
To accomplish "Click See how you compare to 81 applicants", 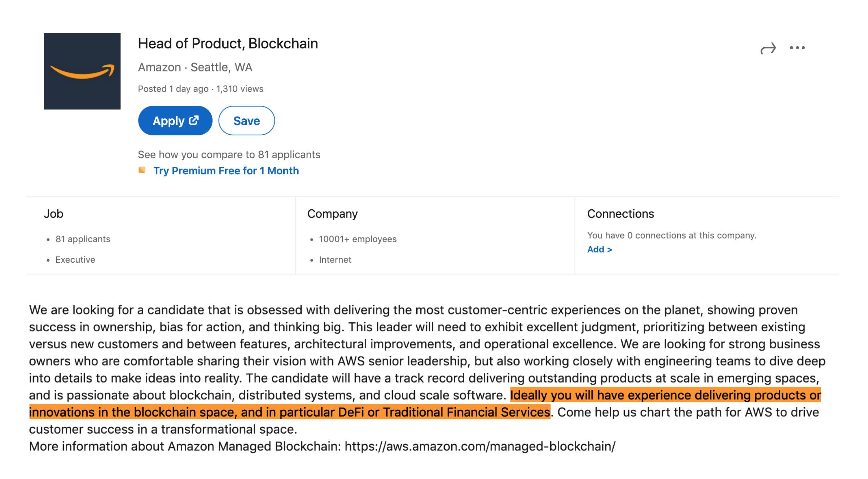I will point(229,154).
